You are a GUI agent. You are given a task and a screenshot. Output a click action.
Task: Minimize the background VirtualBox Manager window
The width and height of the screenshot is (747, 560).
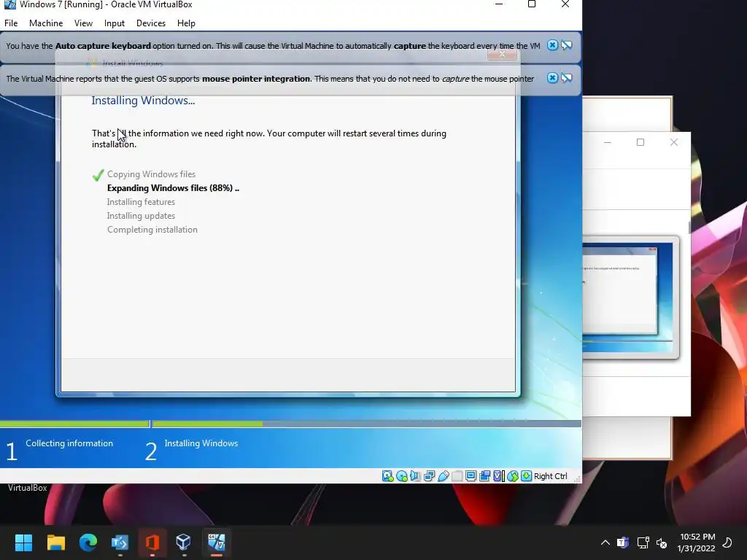608,142
